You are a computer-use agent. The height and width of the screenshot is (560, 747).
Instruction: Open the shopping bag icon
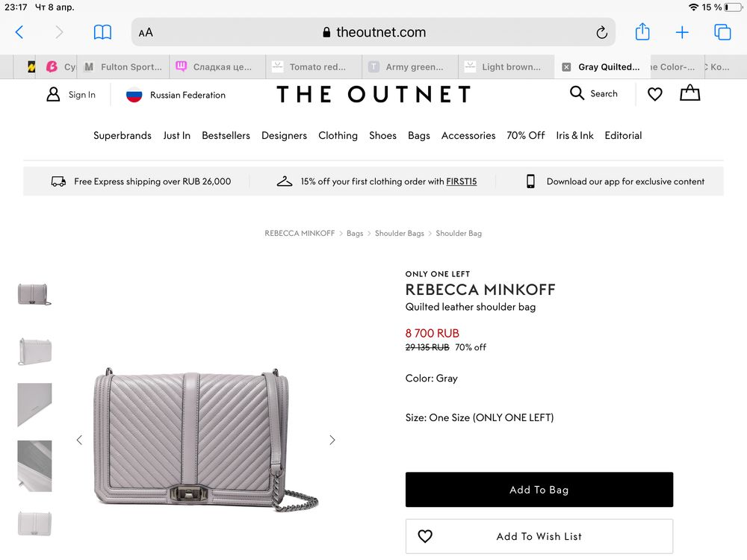point(689,93)
